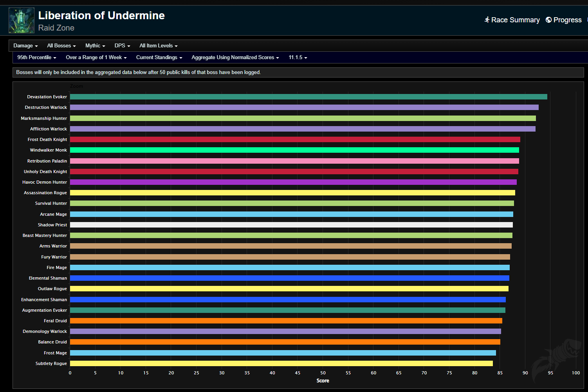Click the Shadow Priest bar
588x392 pixels.
coord(291,225)
